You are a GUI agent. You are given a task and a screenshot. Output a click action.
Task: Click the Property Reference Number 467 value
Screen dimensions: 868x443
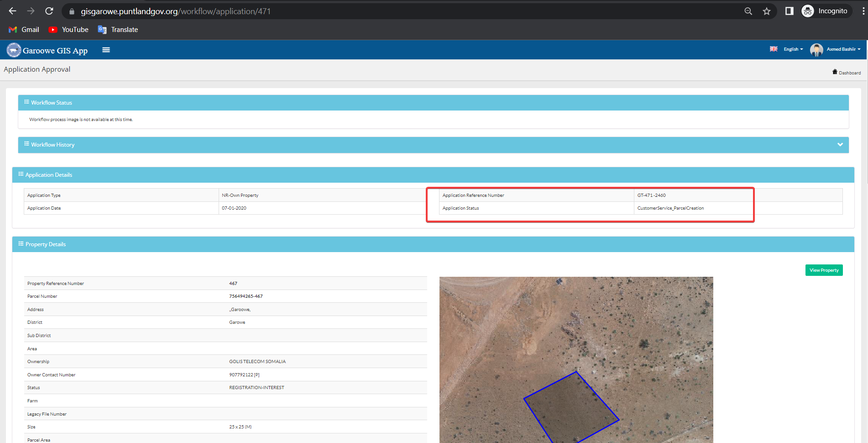[233, 284]
